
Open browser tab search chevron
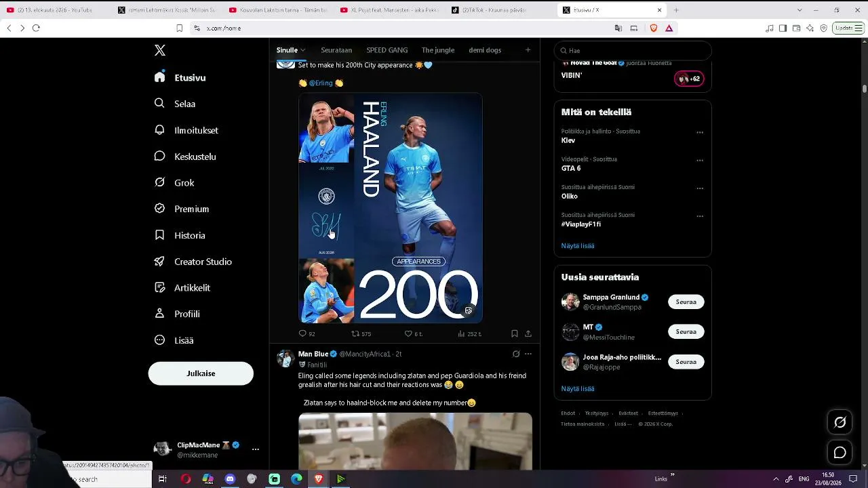[x=800, y=10]
